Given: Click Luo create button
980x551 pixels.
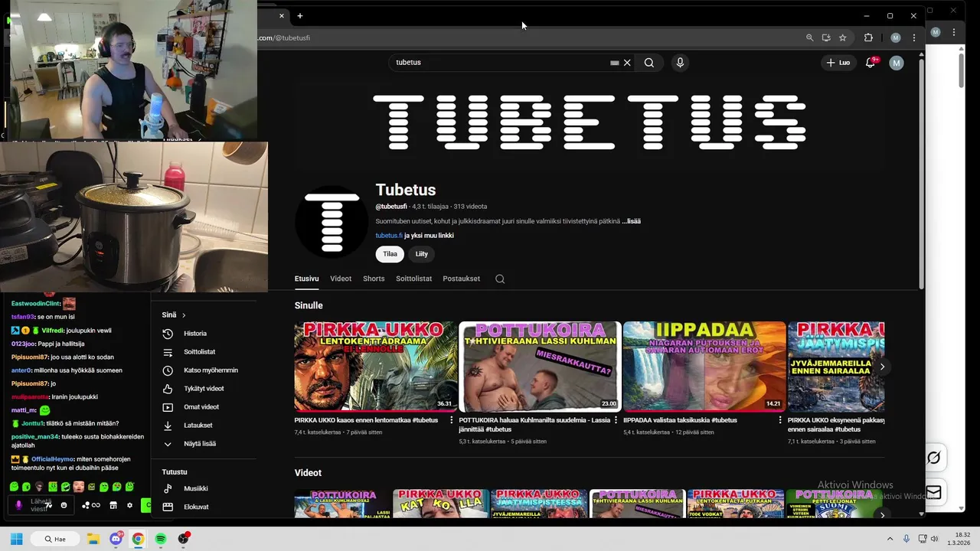Looking at the screenshot, I should pos(839,63).
